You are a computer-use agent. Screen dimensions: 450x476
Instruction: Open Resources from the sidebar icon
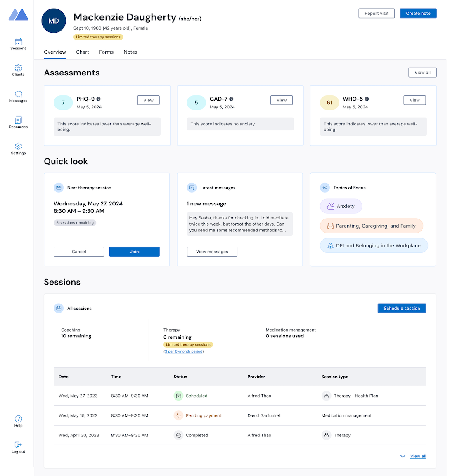click(x=18, y=120)
